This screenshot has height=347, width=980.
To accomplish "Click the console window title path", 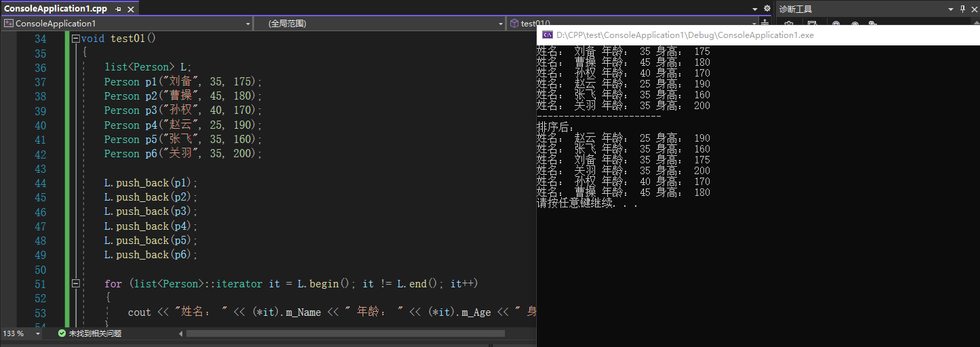I will pyautogui.click(x=685, y=35).
